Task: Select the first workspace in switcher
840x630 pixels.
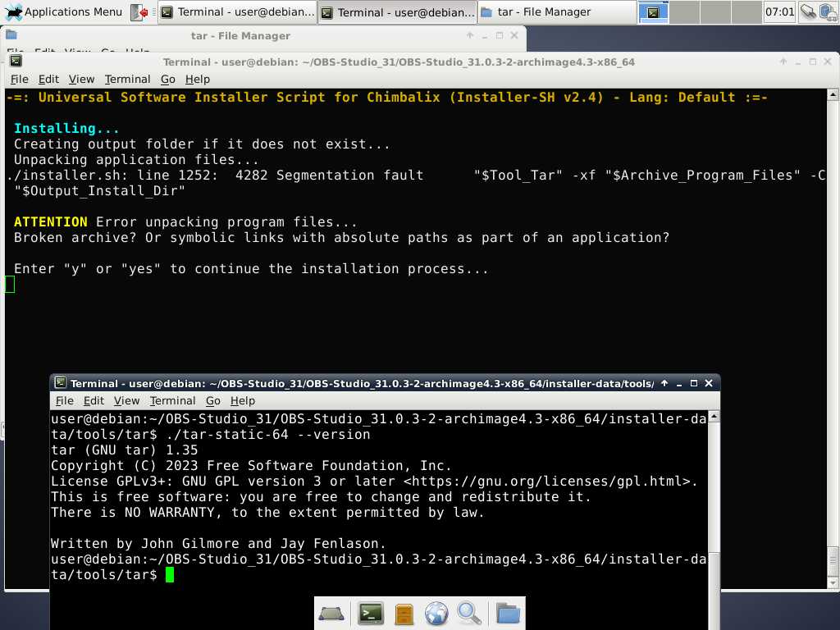Action: (653, 12)
